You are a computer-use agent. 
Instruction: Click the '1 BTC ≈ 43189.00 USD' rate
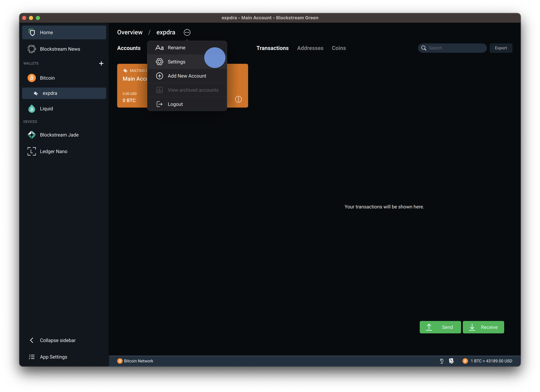[491, 361]
